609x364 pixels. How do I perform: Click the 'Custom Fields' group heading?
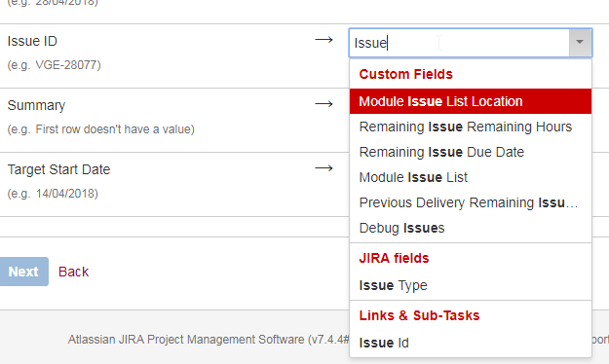[x=406, y=74]
